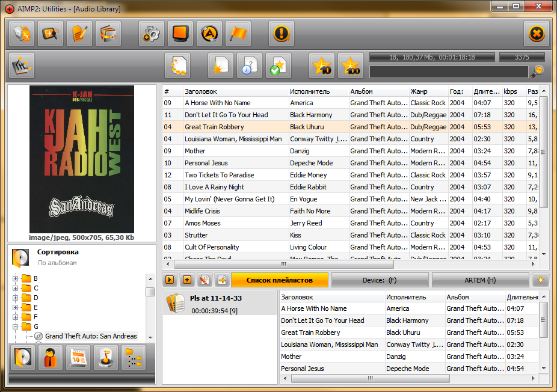Click the orange flag language icon
The image size is (557, 392).
238,34
